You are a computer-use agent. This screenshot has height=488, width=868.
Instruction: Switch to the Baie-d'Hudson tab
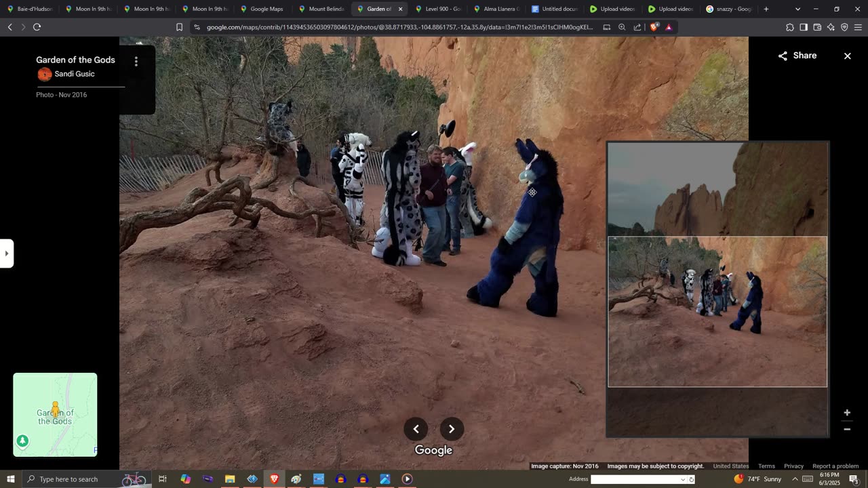point(29,9)
